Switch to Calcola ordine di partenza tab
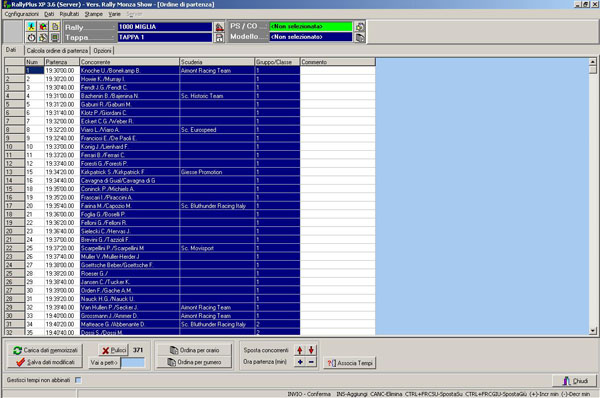The image size is (600, 398). [57, 51]
